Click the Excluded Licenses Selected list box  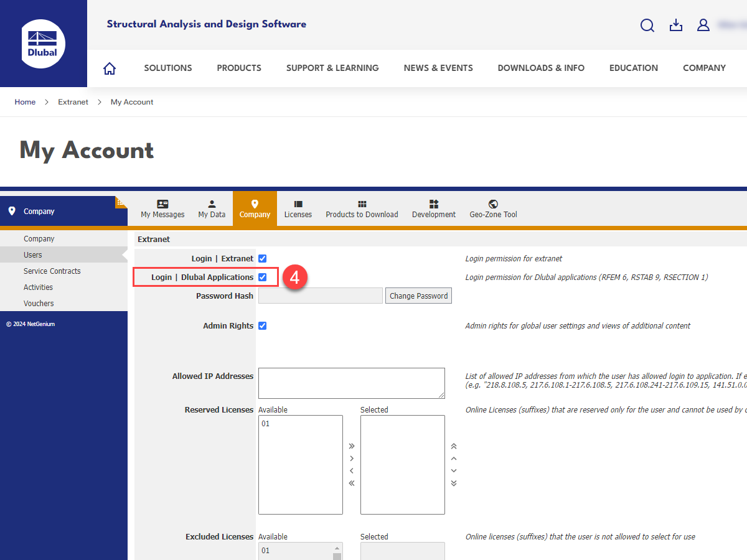(x=403, y=551)
